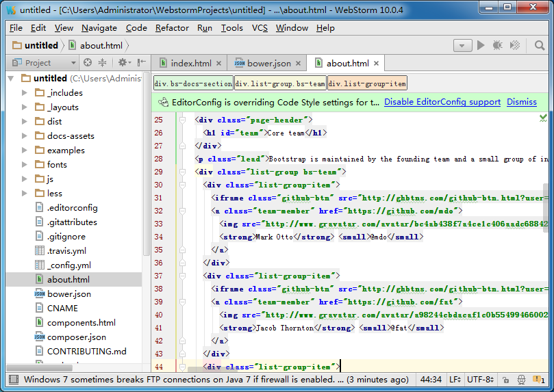Click Disable EditorConfig support link
This screenshot has height=392, width=554.
442,102
